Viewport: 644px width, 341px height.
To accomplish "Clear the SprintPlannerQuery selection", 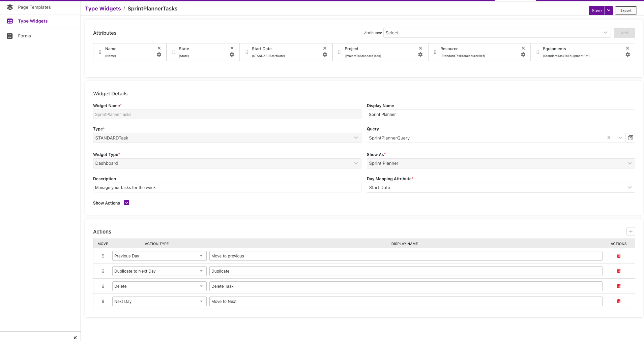I will pos(609,137).
